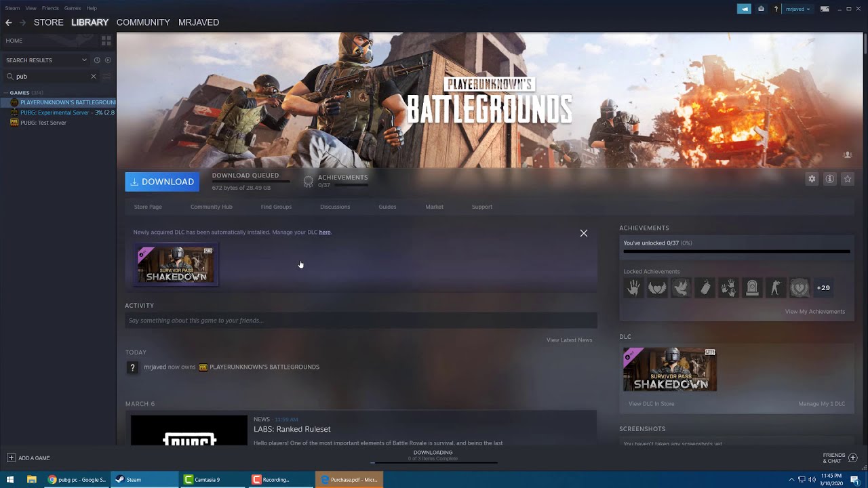This screenshot has height=488, width=868.
Task: Open the View menu
Action: click(x=31, y=8)
